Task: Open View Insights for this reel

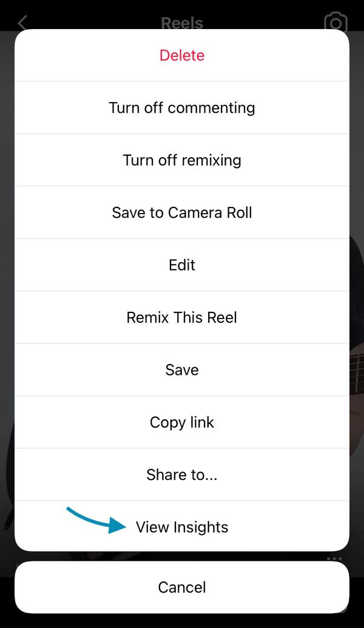Action: (182, 527)
